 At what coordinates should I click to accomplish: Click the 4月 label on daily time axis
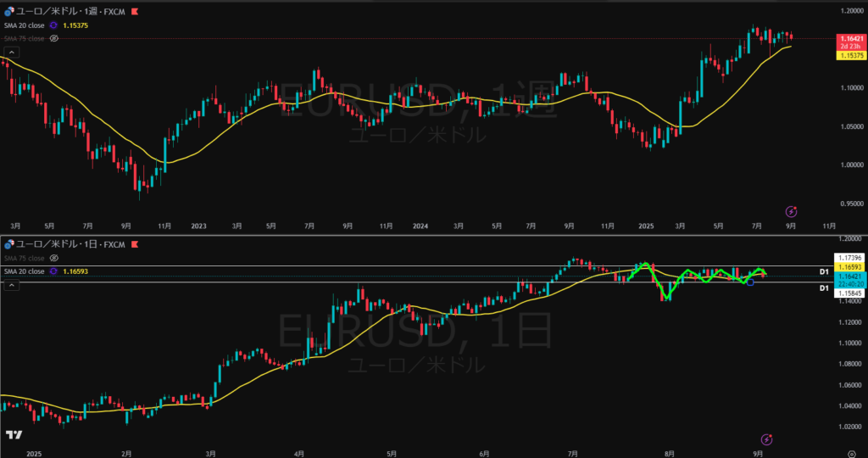tap(299, 454)
